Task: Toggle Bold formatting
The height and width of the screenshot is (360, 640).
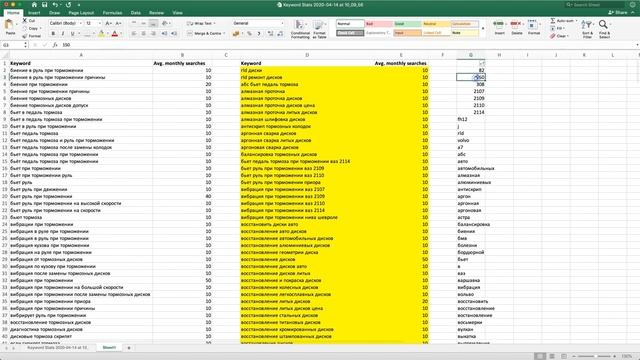Action: point(53,34)
